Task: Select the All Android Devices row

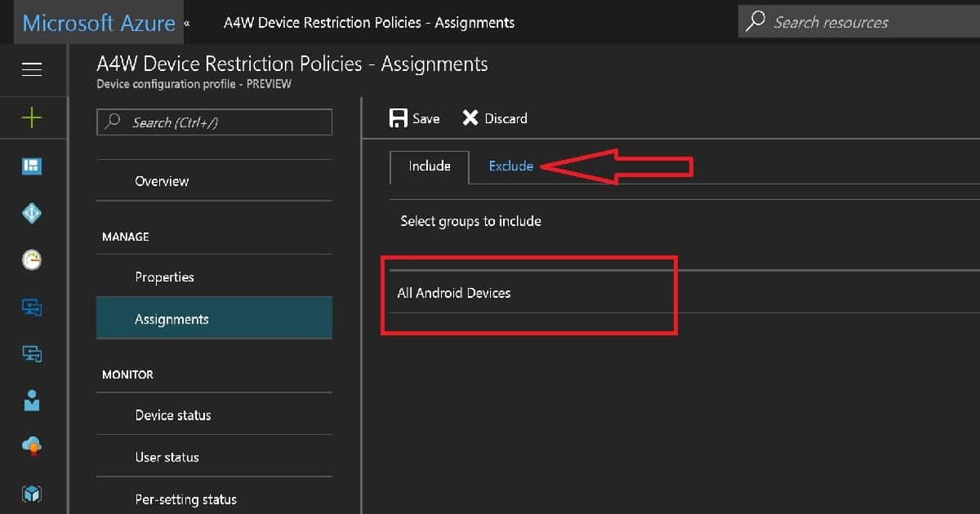Action: [684, 293]
